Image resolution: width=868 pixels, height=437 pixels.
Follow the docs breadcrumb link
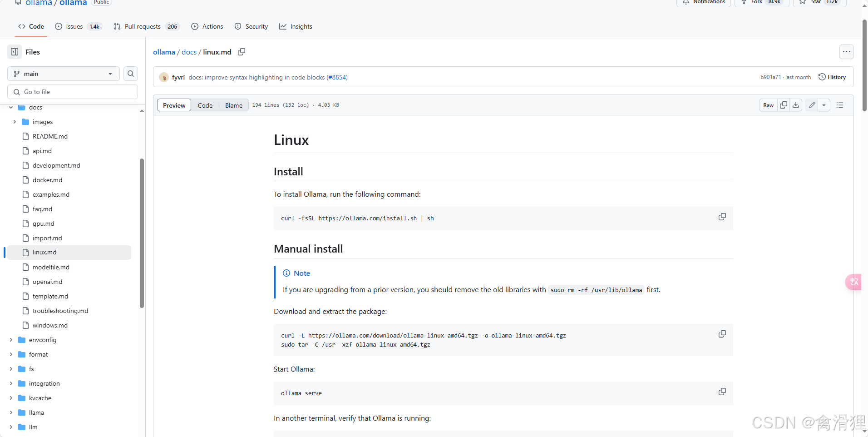(x=189, y=52)
